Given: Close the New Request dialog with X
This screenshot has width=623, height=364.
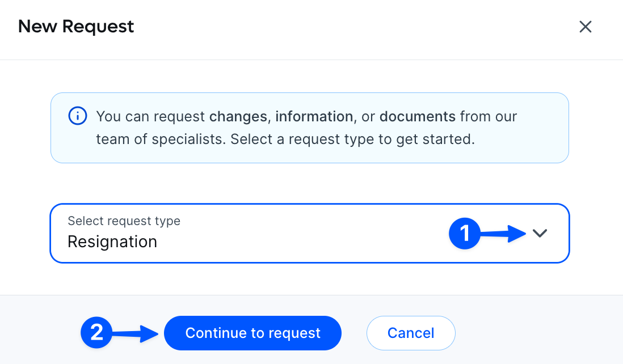Looking at the screenshot, I should [585, 27].
